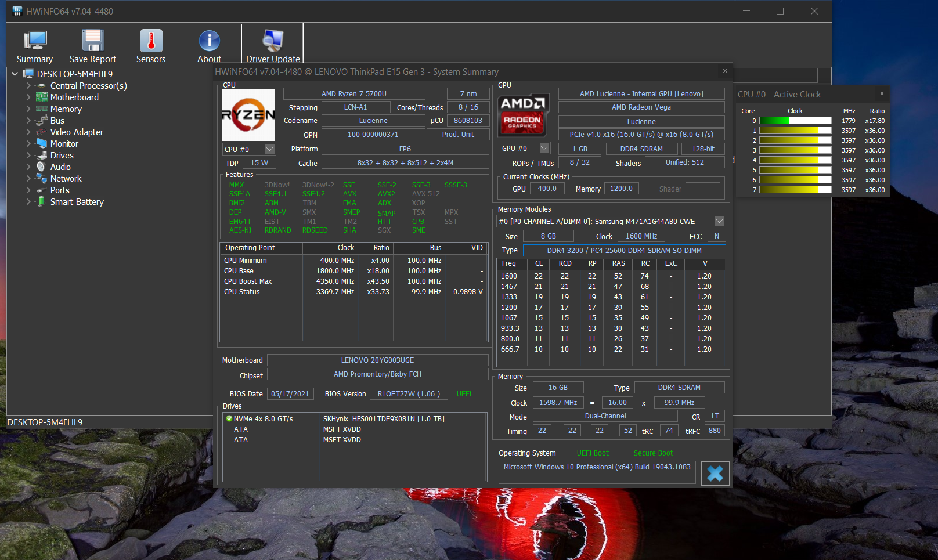Select the Central Processor(s) icon in tree

(x=41, y=86)
